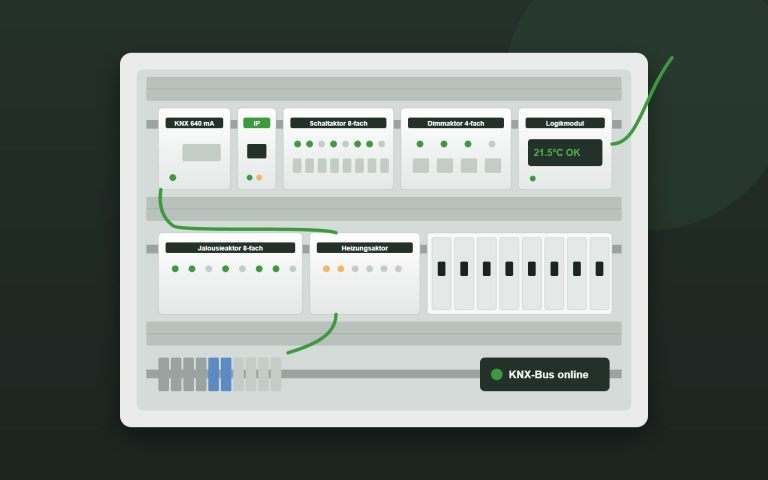The image size is (768, 480).
Task: Click the last light gray terminal block
Action: 276,374
